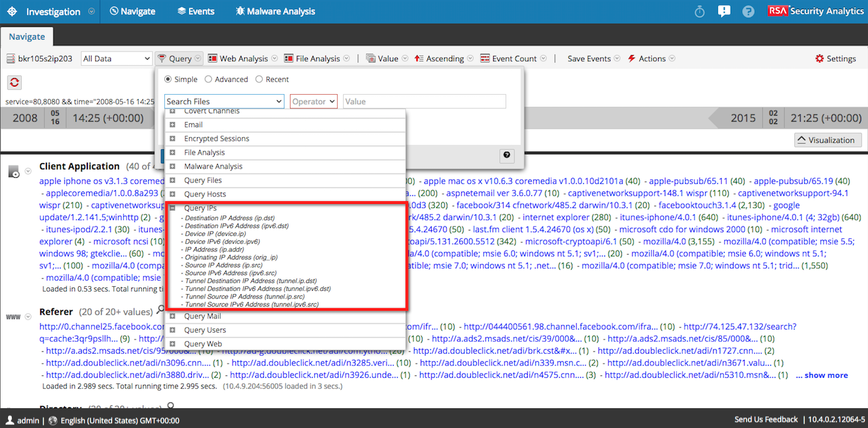Select the Advanced query radio button
Image resolution: width=868 pixels, height=428 pixels.
[208, 79]
